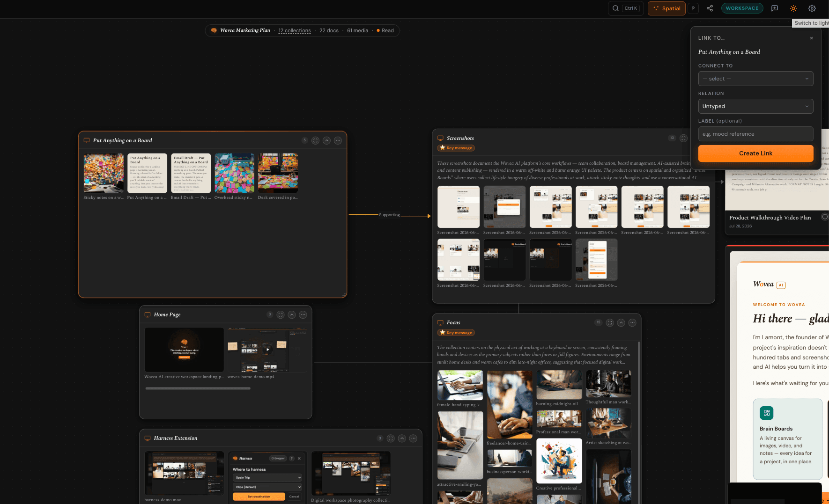
Task: Open settings via the gear icon
Action: (812, 8)
